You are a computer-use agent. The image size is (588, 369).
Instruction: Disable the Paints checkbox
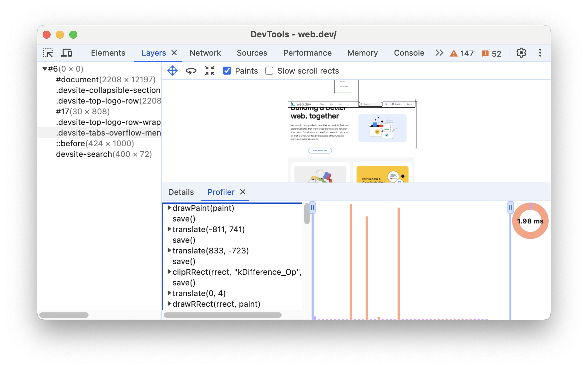pyautogui.click(x=227, y=71)
